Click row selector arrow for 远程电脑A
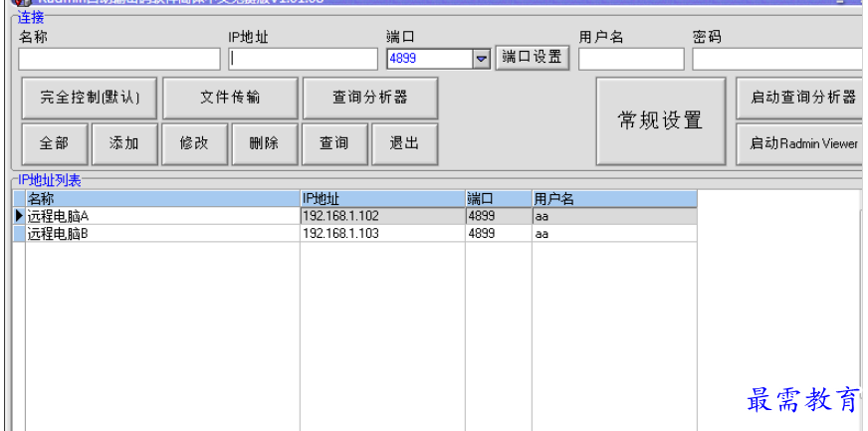This screenshot has width=868, height=431. (x=19, y=216)
